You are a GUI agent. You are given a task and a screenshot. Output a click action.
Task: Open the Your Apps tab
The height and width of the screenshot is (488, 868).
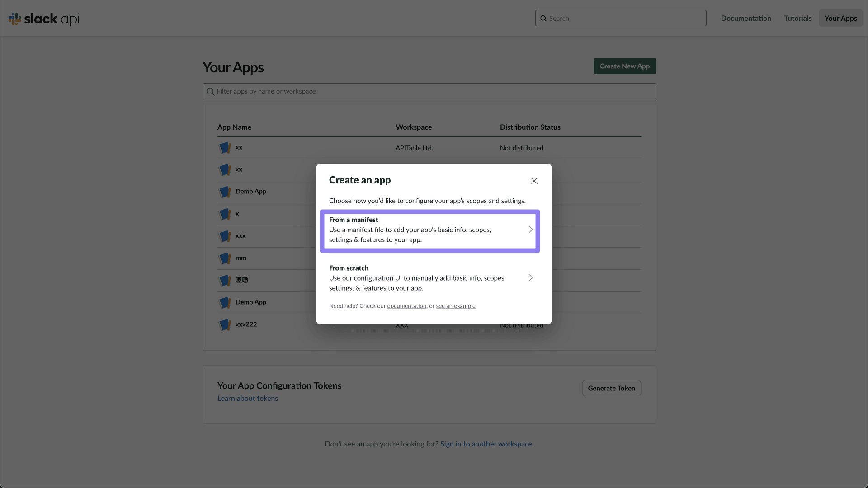click(840, 18)
